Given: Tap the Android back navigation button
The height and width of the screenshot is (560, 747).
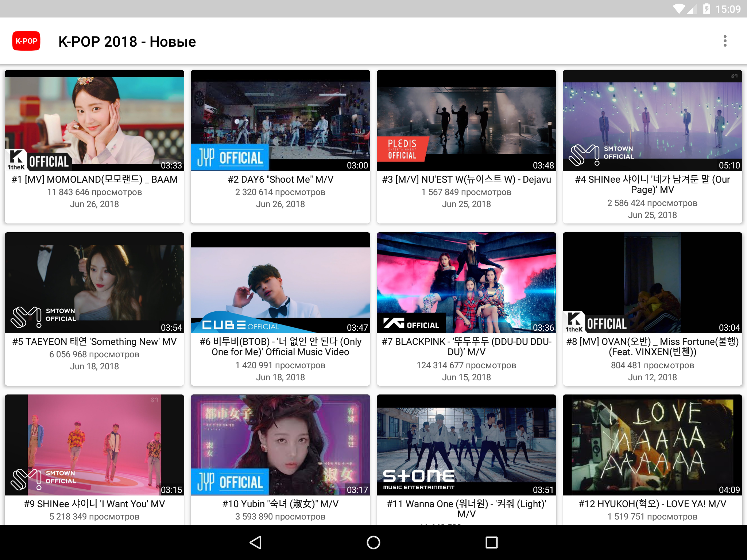Looking at the screenshot, I should click(255, 542).
